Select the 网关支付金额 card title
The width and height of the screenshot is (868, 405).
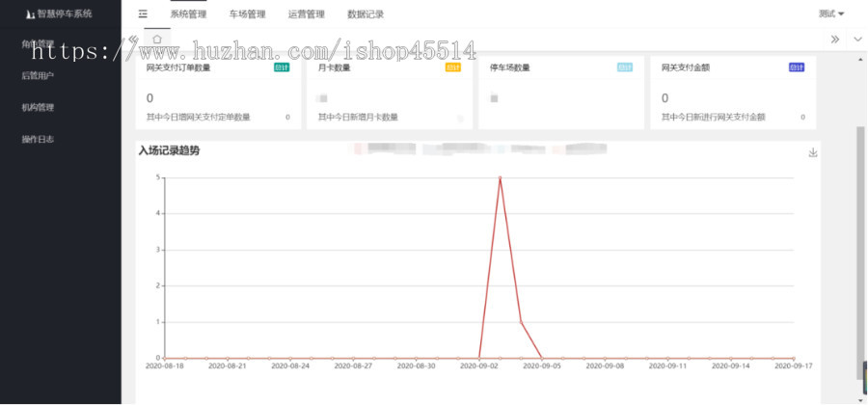pos(686,68)
